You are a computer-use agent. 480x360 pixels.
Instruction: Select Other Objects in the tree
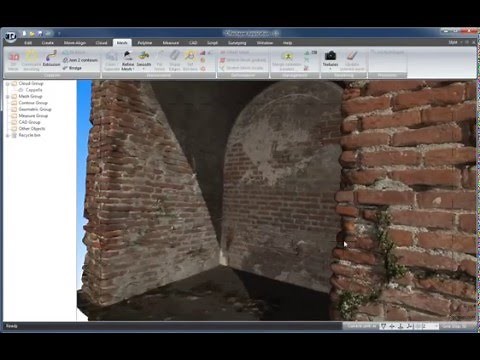(x=32, y=129)
